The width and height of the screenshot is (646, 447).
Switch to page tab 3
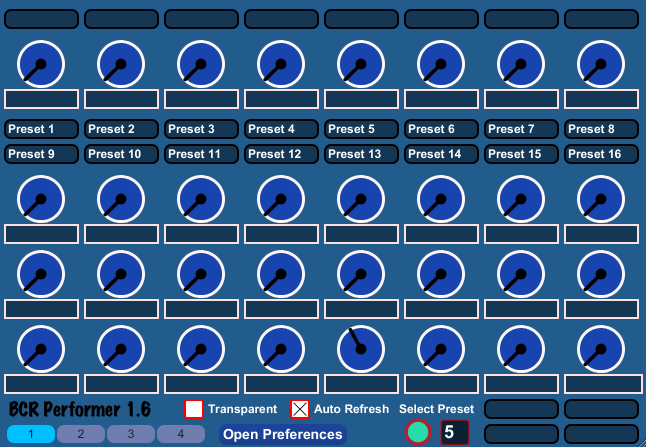pyautogui.click(x=131, y=434)
